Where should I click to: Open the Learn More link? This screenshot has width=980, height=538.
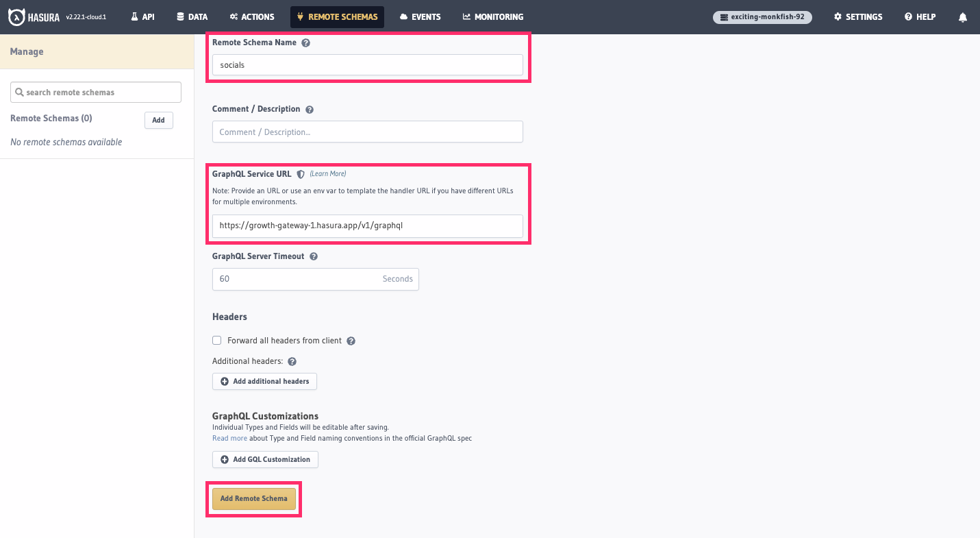click(x=327, y=173)
